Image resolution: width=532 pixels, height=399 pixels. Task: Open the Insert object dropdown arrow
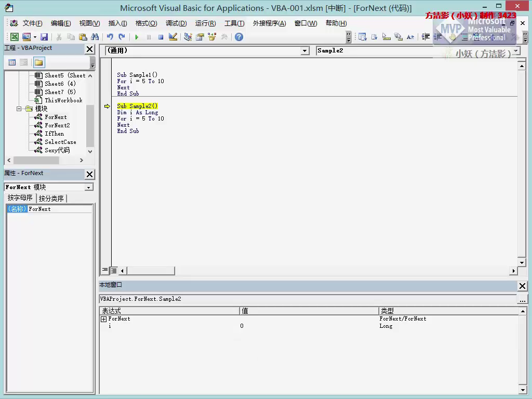35,37
